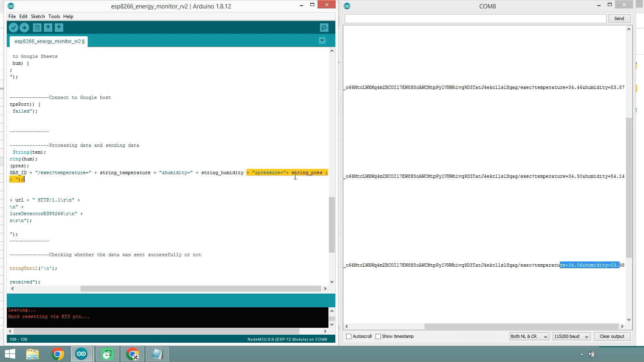The width and height of the screenshot is (644, 362).
Task: Click the console pane scroll-up arrow
Action: click(332, 311)
